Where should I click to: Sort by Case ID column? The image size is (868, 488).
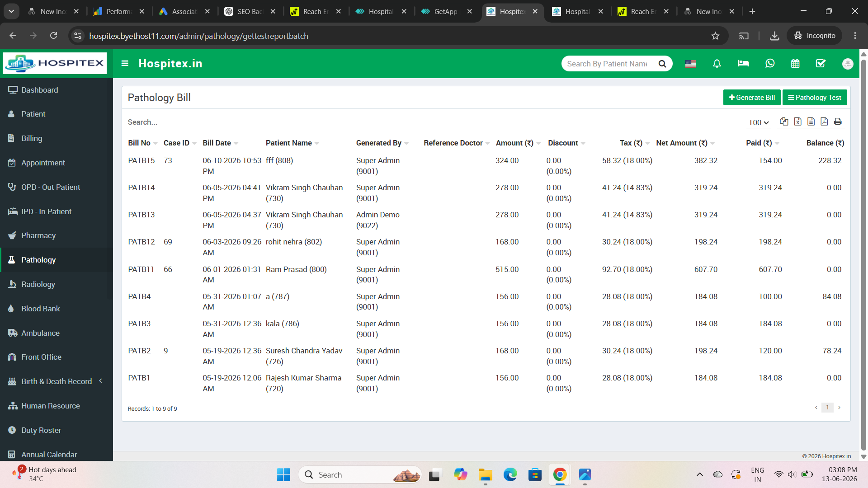(x=180, y=143)
